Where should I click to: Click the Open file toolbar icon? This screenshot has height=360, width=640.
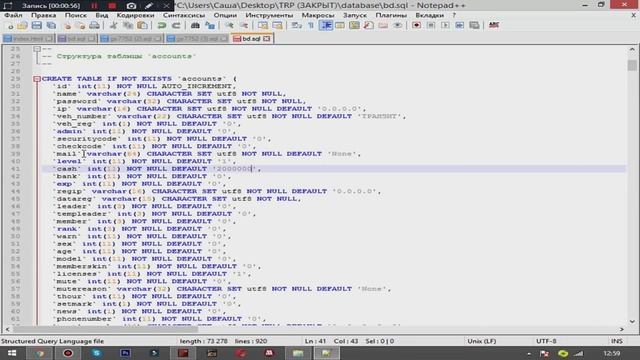click(x=22, y=26)
